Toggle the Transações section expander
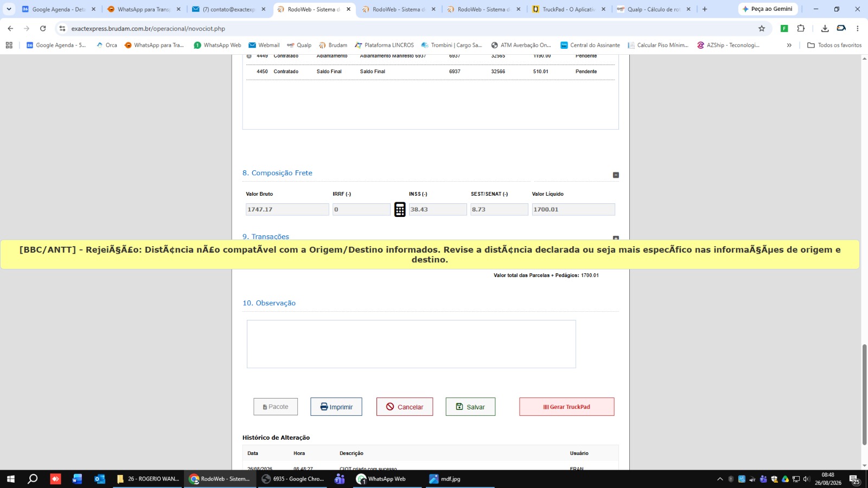The height and width of the screenshot is (488, 868). coord(616,238)
